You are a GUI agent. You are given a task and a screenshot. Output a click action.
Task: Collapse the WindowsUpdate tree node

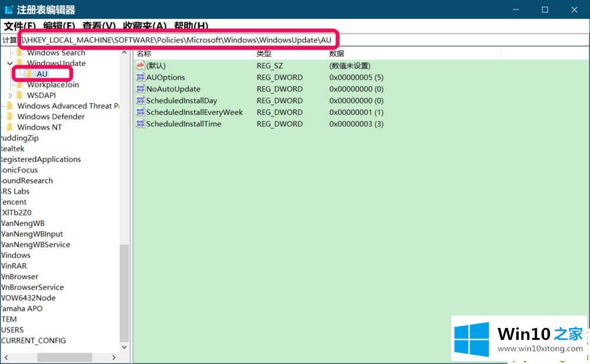[10, 63]
